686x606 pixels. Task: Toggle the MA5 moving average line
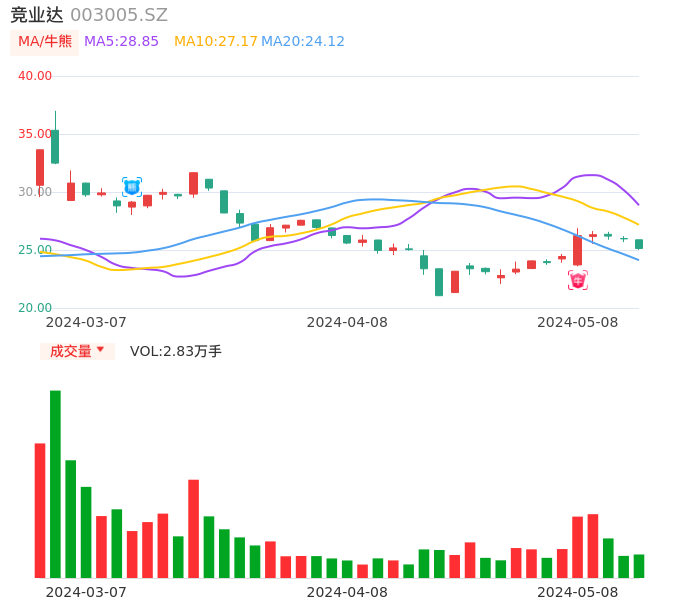point(121,42)
